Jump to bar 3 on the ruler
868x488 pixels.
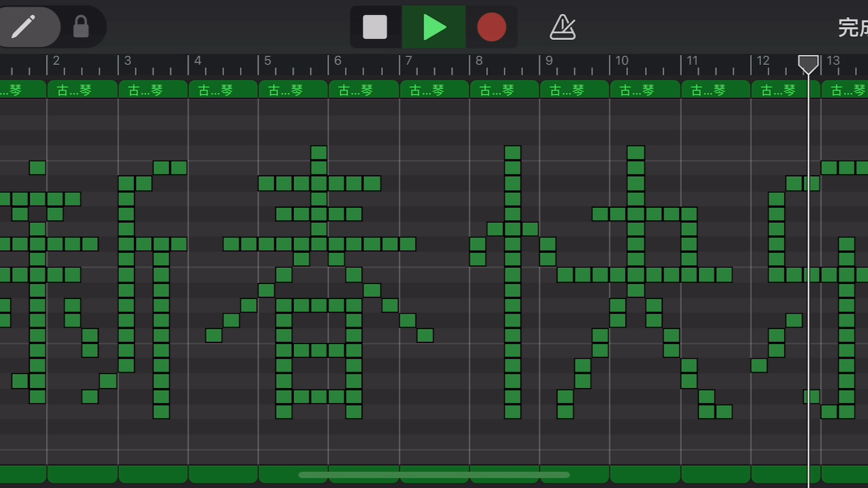pos(128,60)
